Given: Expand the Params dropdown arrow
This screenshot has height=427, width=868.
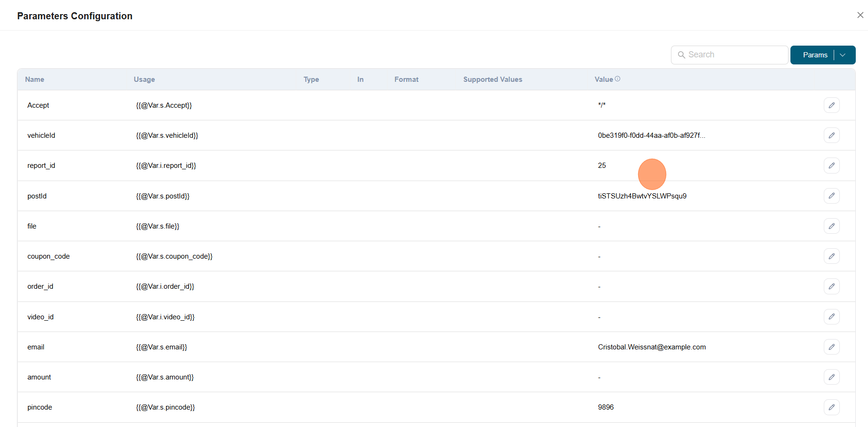Looking at the screenshot, I should [843, 55].
